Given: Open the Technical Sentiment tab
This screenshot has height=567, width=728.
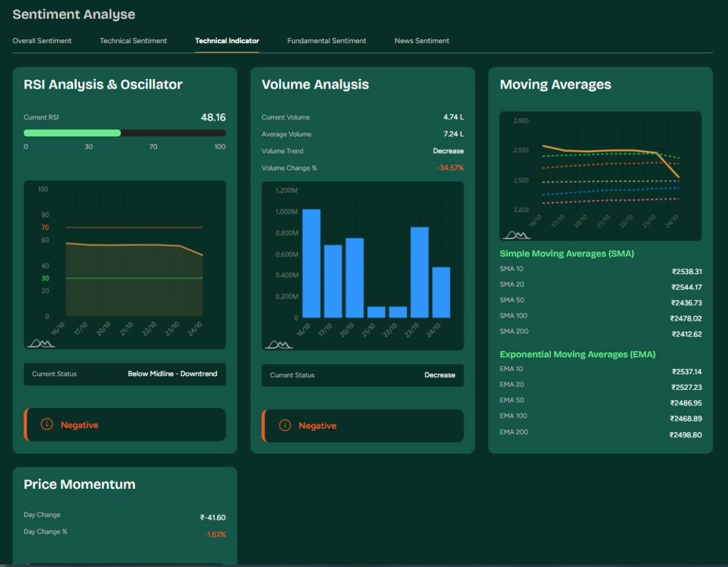Looking at the screenshot, I should [133, 41].
